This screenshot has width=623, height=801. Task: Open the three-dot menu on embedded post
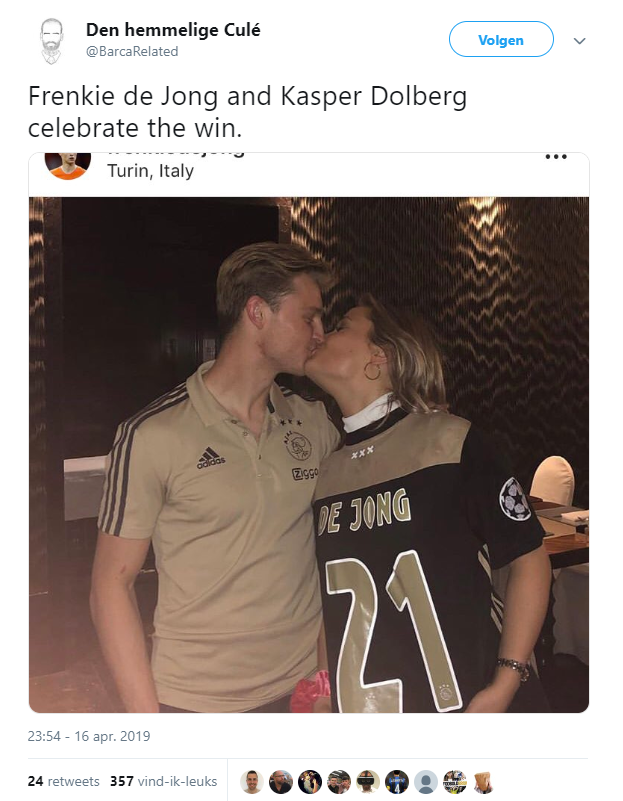click(x=556, y=157)
